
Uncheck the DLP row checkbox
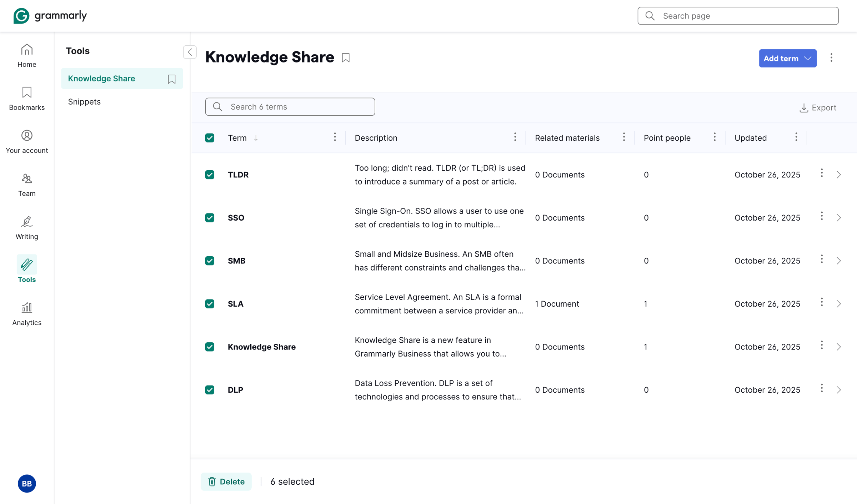[210, 390]
